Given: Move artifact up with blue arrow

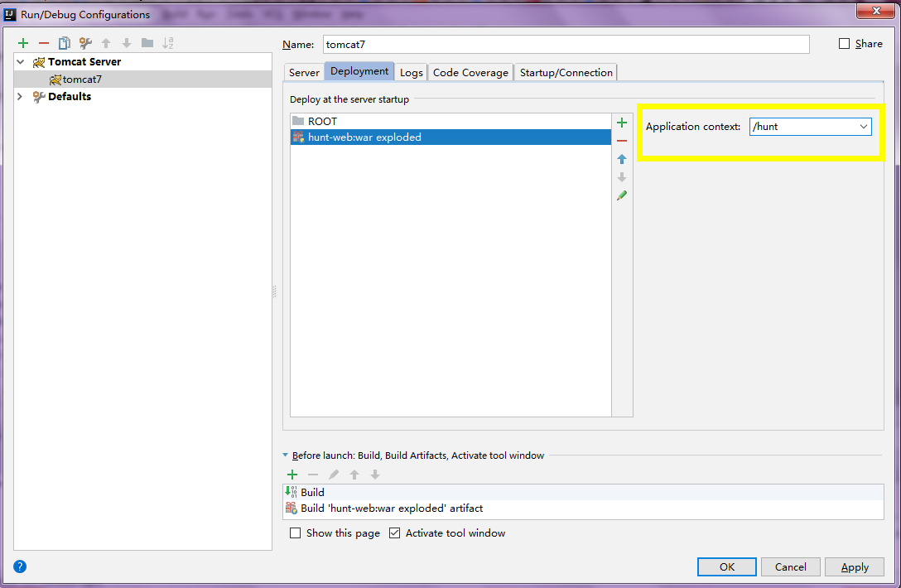Looking at the screenshot, I should coord(622,159).
